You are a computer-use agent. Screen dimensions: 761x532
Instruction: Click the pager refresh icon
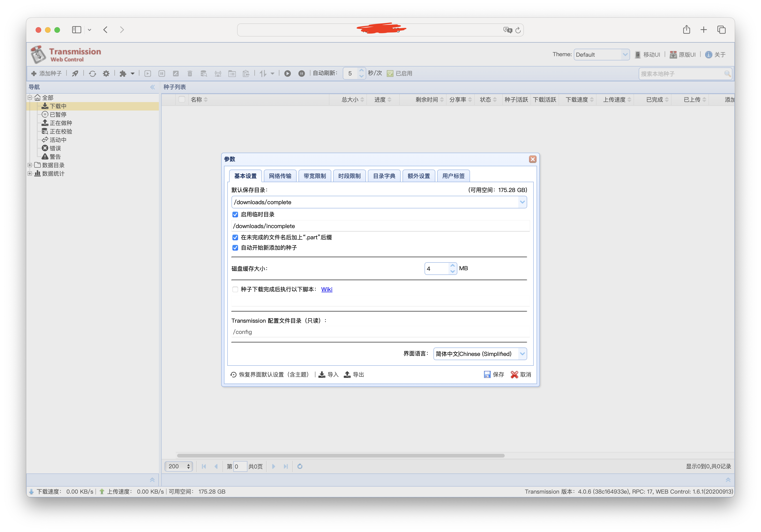click(300, 466)
